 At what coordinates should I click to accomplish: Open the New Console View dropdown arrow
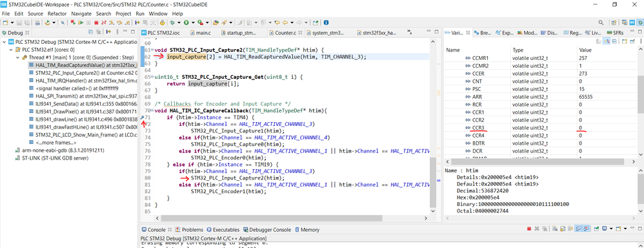coord(625,229)
